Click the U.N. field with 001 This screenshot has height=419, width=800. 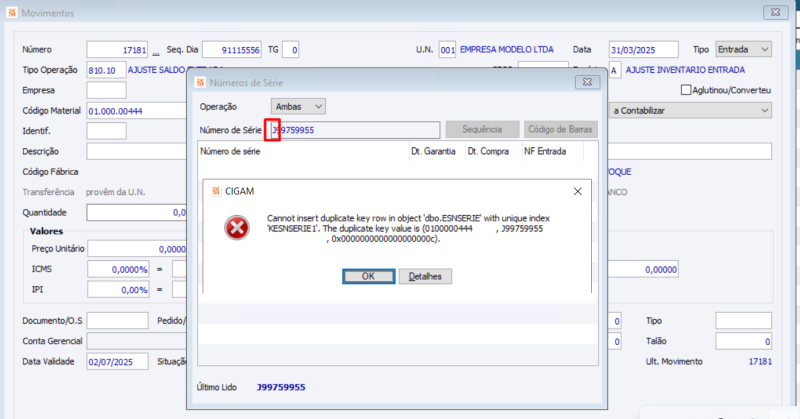[447, 50]
